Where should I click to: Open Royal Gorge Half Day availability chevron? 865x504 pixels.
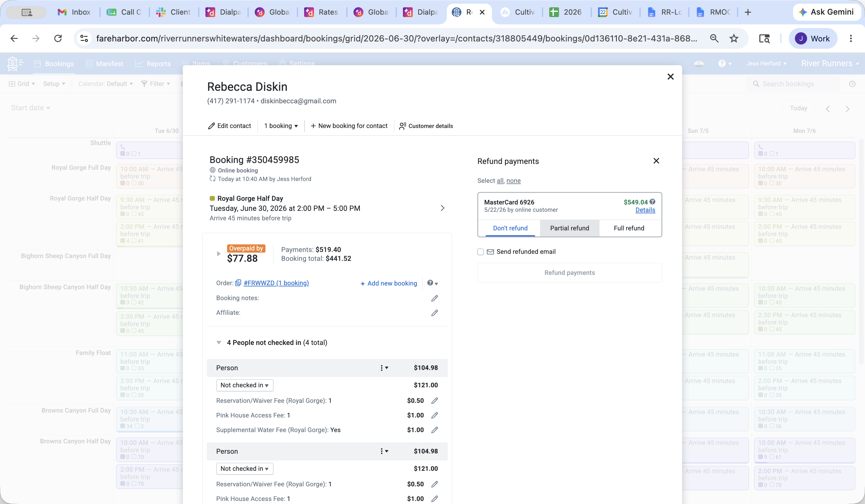click(443, 208)
